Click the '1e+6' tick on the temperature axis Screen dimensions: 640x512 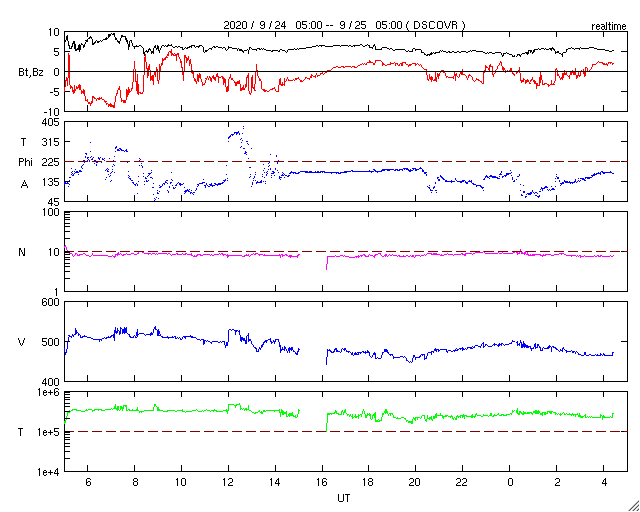[48, 392]
